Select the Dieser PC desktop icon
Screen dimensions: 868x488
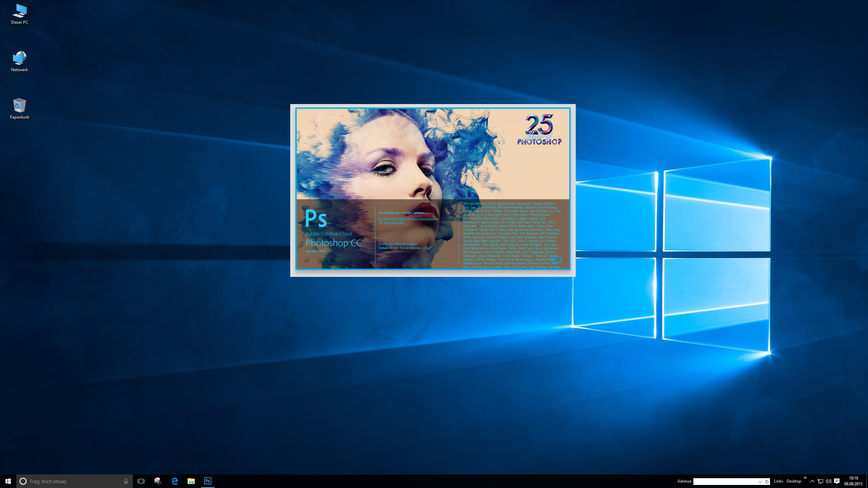tap(19, 14)
